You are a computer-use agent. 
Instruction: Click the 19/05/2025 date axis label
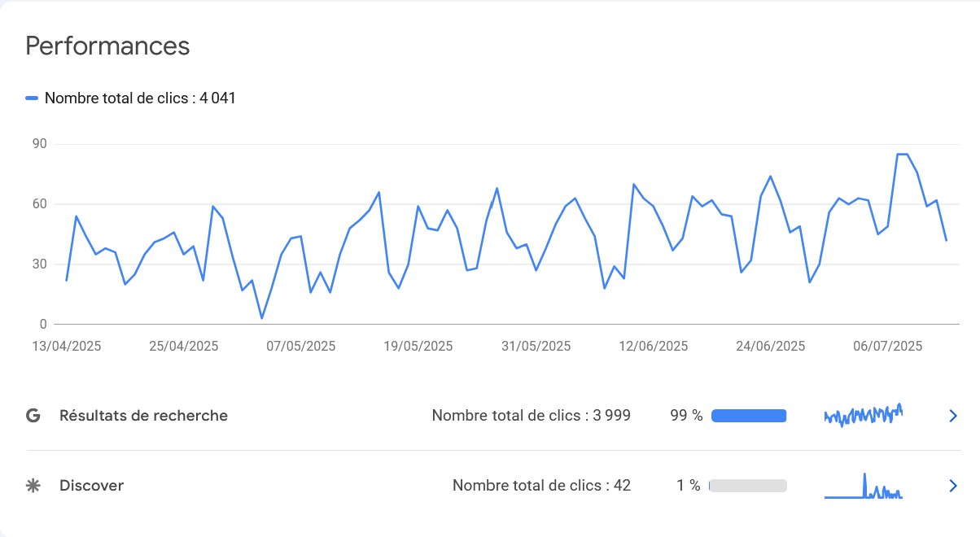click(x=418, y=346)
